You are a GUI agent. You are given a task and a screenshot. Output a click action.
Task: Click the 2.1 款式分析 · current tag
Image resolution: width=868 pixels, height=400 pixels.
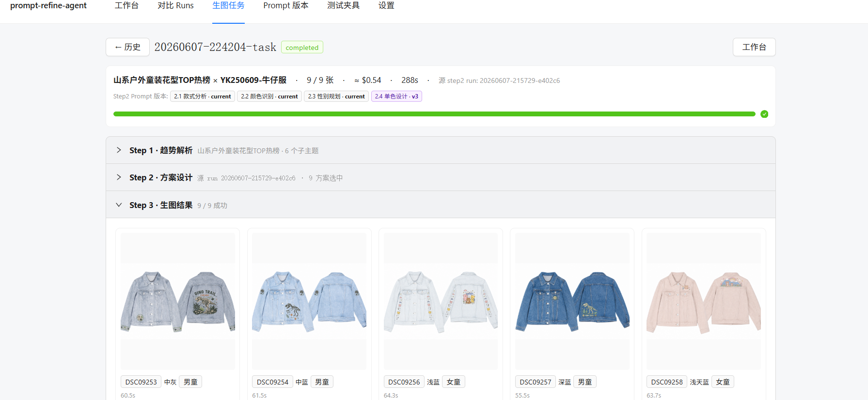point(203,96)
